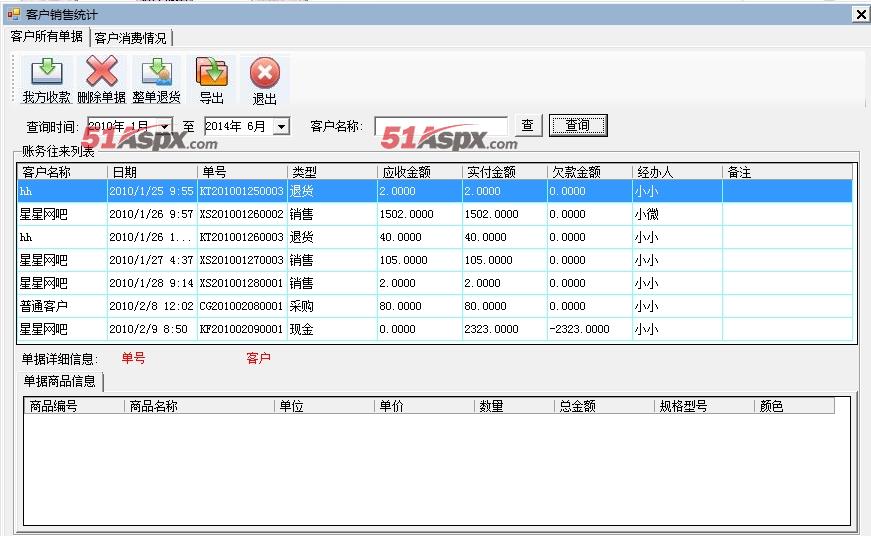Open the start date dropdown for 查询时间

[x=165, y=127]
